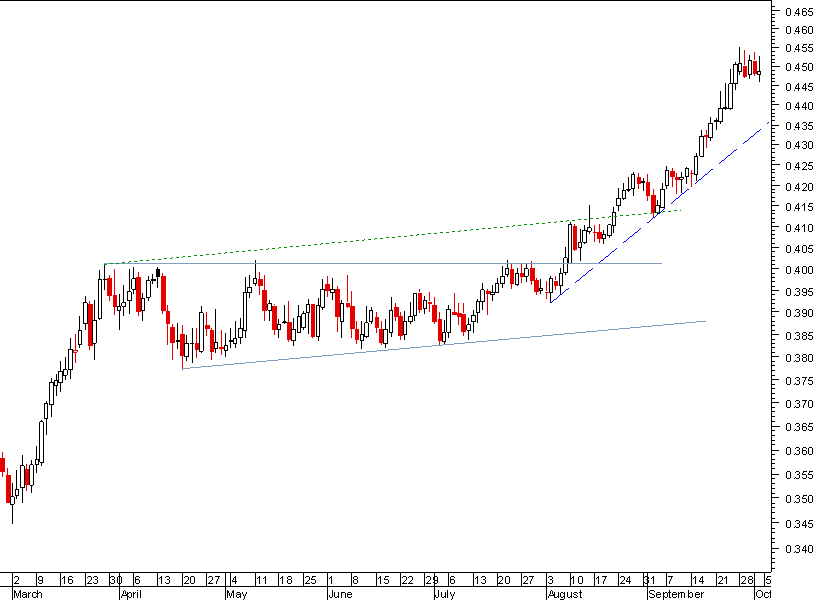
Task: Click the 22 date label in June
Action: tap(407, 580)
